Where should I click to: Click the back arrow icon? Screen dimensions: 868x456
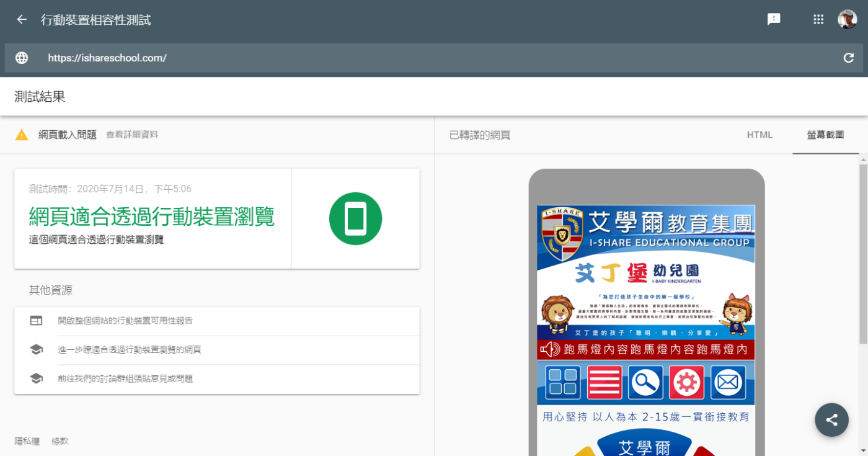(22, 20)
